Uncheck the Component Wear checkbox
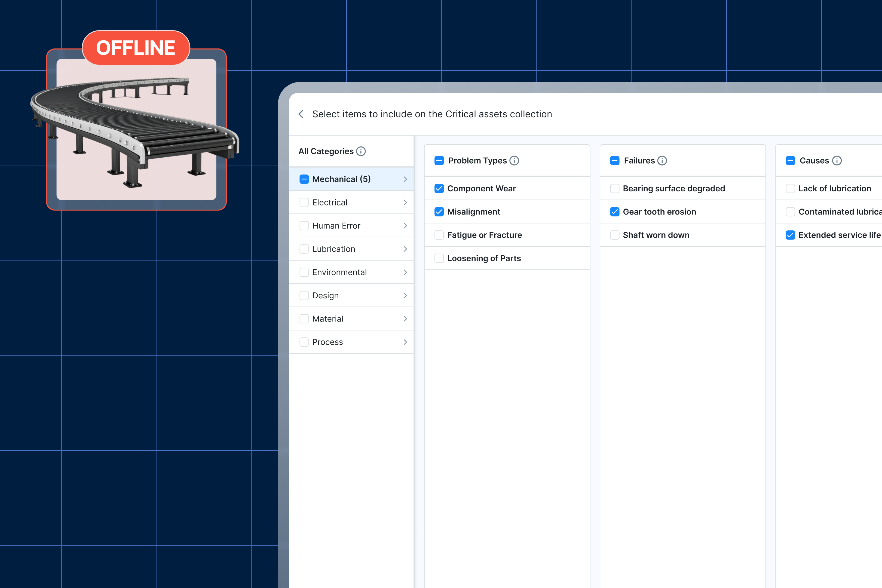 point(439,188)
